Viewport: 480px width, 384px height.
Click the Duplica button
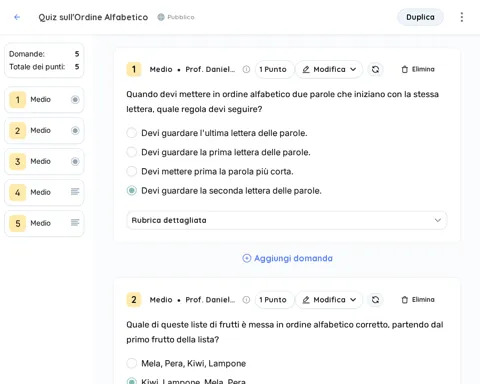point(420,17)
